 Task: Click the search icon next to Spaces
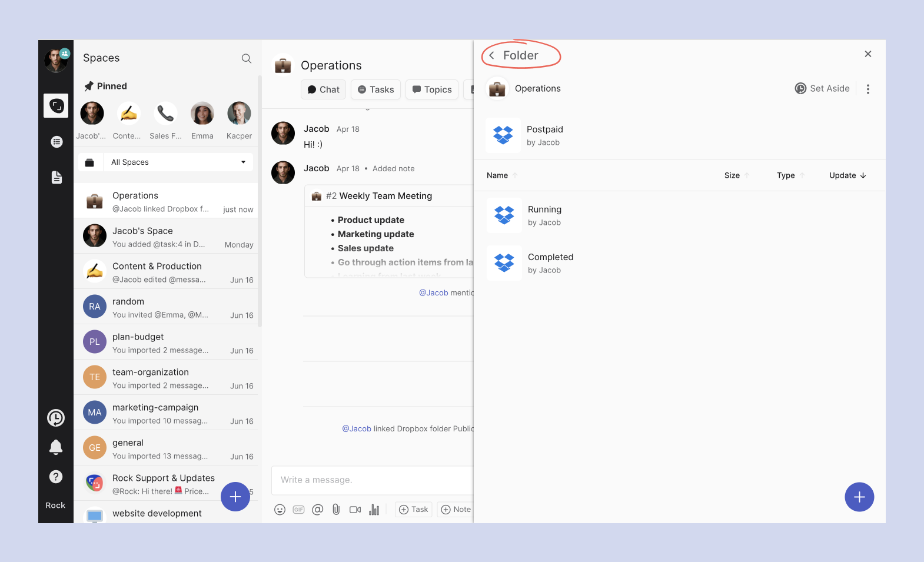[247, 58]
